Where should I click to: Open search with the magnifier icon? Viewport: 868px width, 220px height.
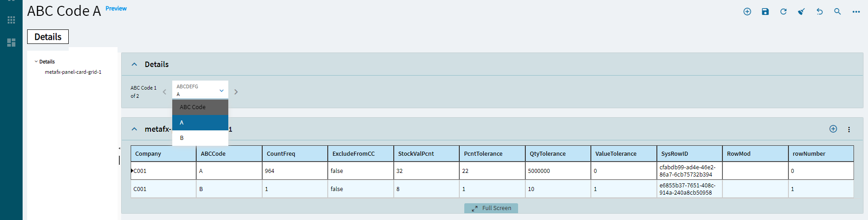(838, 12)
